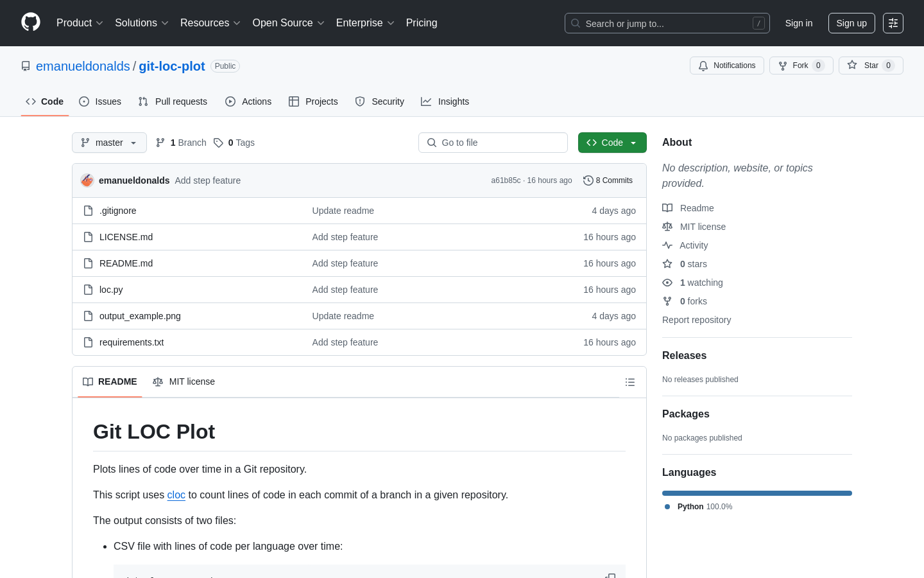924x578 pixels.
Task: Click the Python language bar
Action: pyautogui.click(x=757, y=493)
